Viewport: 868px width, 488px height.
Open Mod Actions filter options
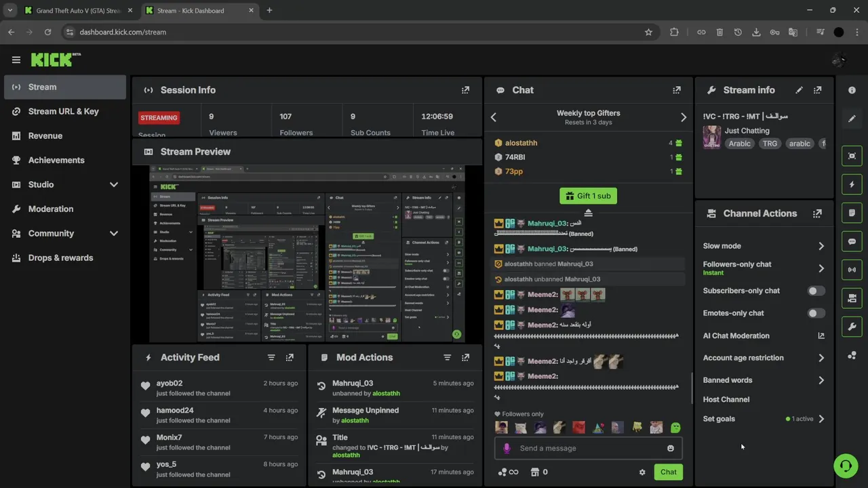447,357
